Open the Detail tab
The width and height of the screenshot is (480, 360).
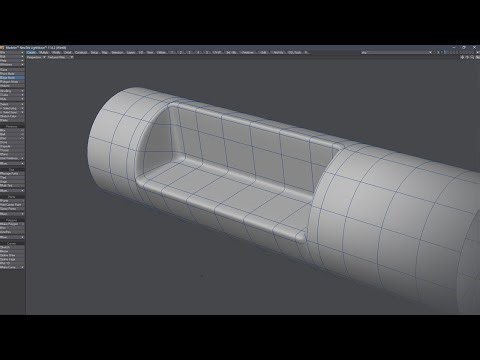[x=67, y=52]
